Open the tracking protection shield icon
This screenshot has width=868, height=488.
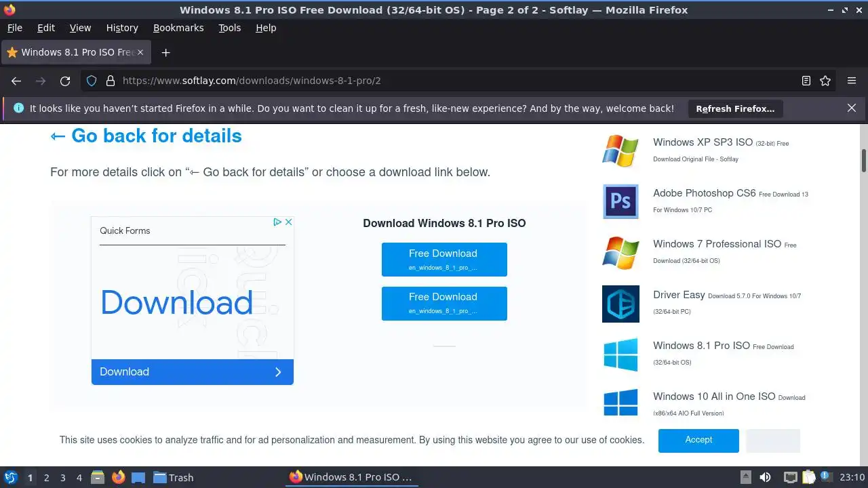92,81
